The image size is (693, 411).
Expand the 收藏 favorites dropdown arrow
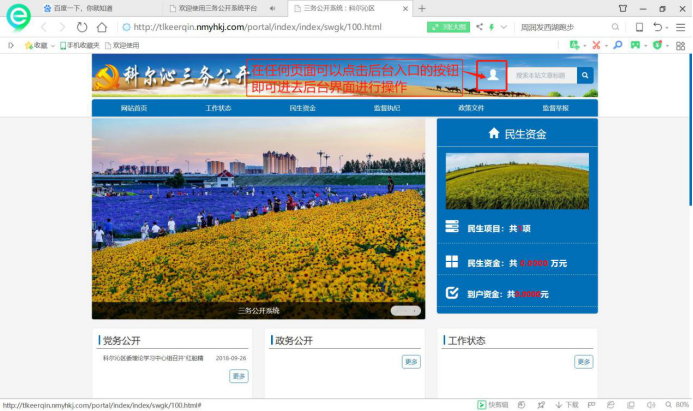pos(53,46)
